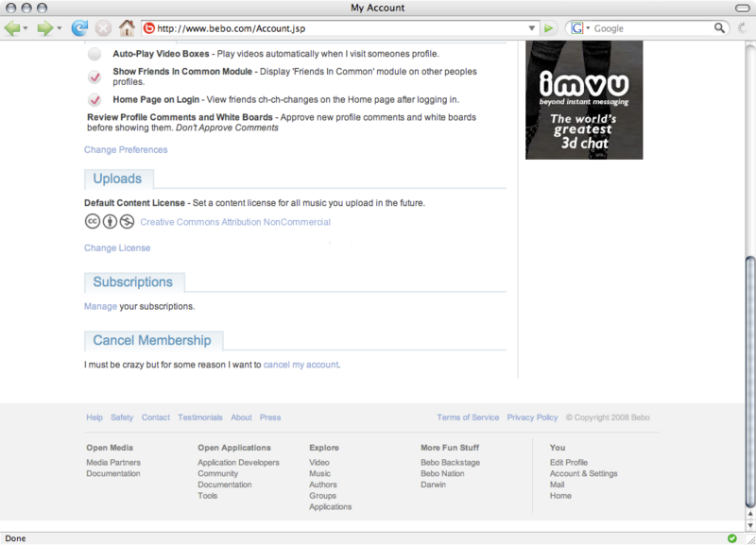The image size is (756, 545).
Task: Open the Music link under Explore
Action: (319, 473)
